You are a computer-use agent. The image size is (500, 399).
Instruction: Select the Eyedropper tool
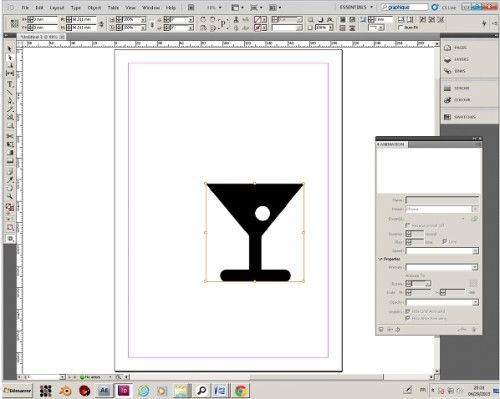coord(10,180)
